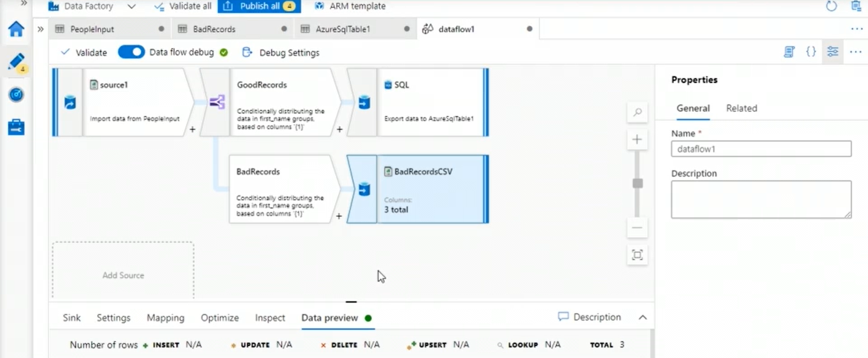The image size is (868, 358).
Task: Open the Manage toolbox icon
Action: coord(16,127)
